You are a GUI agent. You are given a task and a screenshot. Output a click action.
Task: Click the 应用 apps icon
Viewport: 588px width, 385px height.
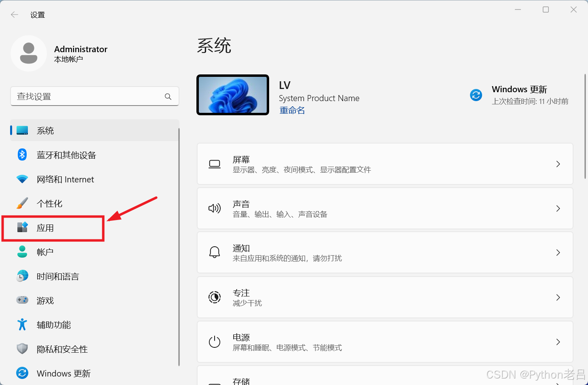[x=22, y=227]
